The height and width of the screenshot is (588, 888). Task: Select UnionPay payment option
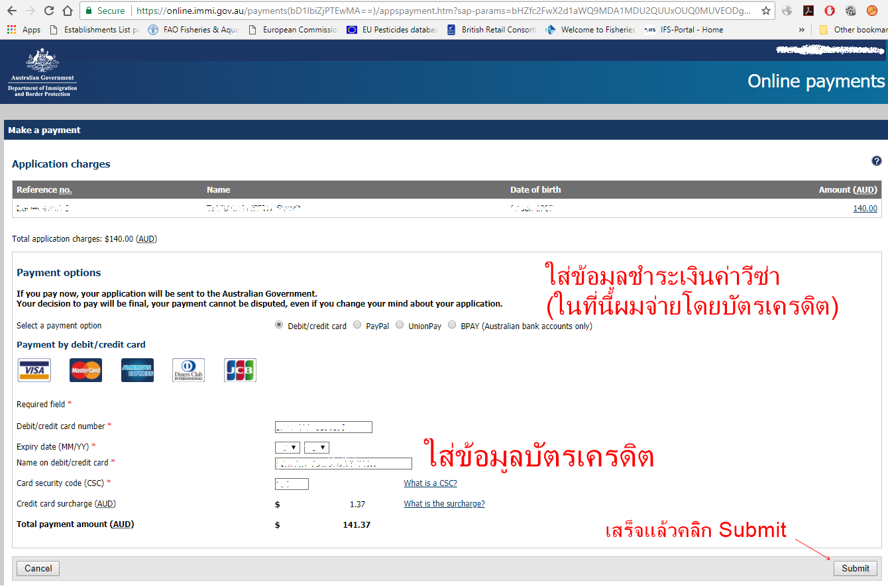pyautogui.click(x=400, y=325)
